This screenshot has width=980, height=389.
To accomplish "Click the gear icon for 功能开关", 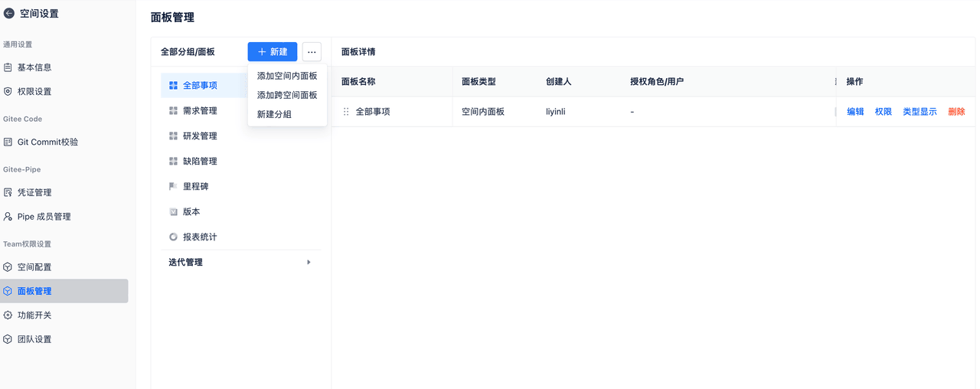I will pyautogui.click(x=8, y=315).
